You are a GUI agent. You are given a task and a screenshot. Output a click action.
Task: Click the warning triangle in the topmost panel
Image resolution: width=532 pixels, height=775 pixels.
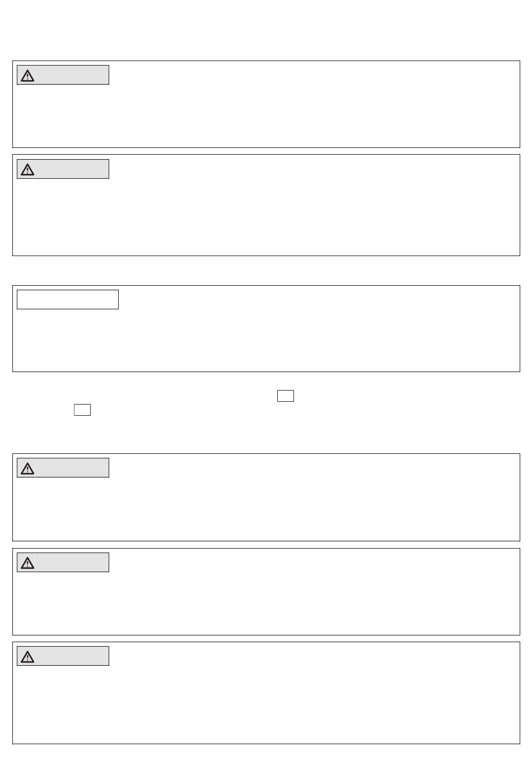pyautogui.click(x=27, y=76)
